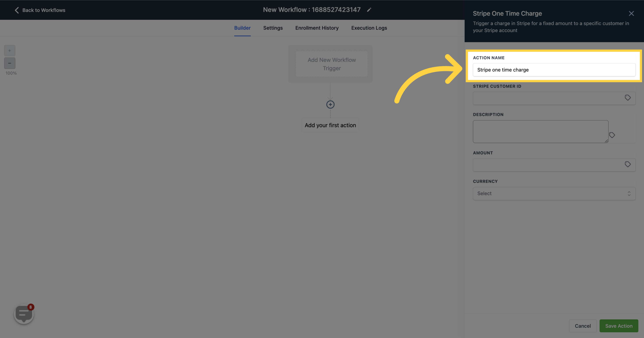Click the zoom in plus button
The width and height of the screenshot is (644, 338).
[x=10, y=50]
